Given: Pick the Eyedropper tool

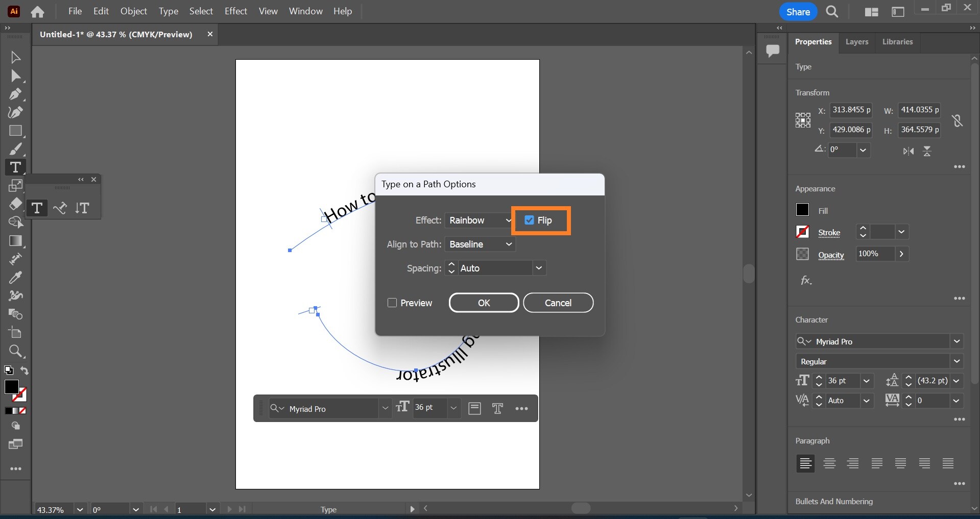Looking at the screenshot, I should (x=15, y=277).
